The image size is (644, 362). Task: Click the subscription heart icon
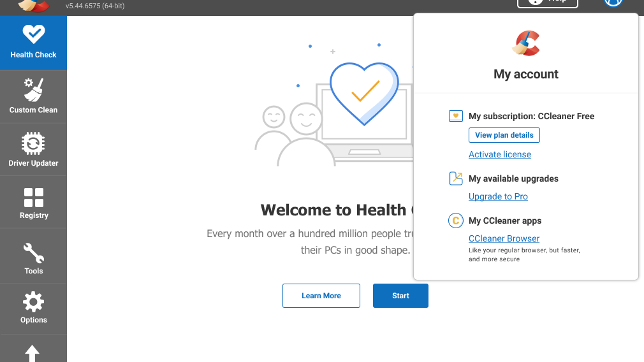(455, 116)
